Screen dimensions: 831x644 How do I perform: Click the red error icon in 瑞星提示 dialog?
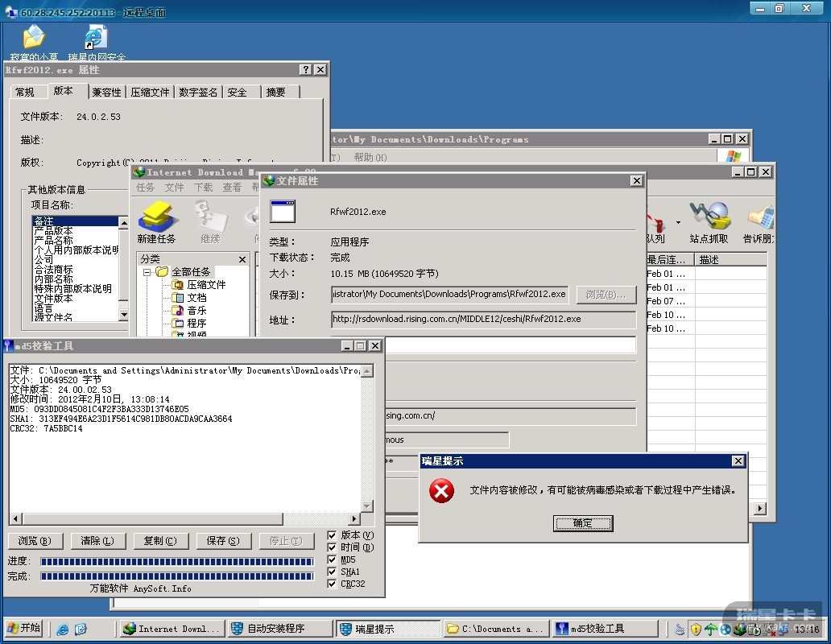(x=441, y=490)
